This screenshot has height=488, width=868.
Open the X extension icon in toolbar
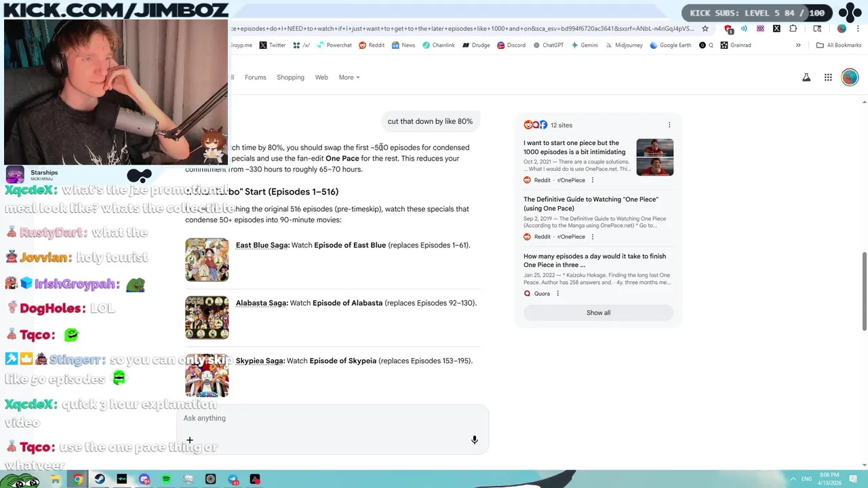coord(776,28)
